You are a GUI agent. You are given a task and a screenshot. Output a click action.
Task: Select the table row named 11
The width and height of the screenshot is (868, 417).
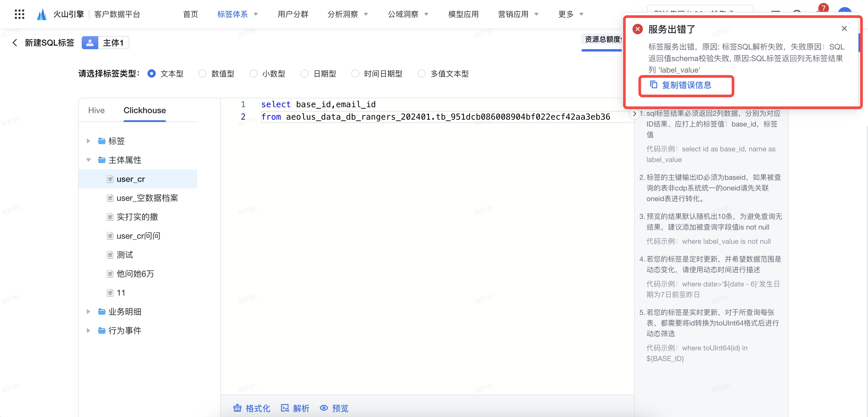tap(138, 292)
